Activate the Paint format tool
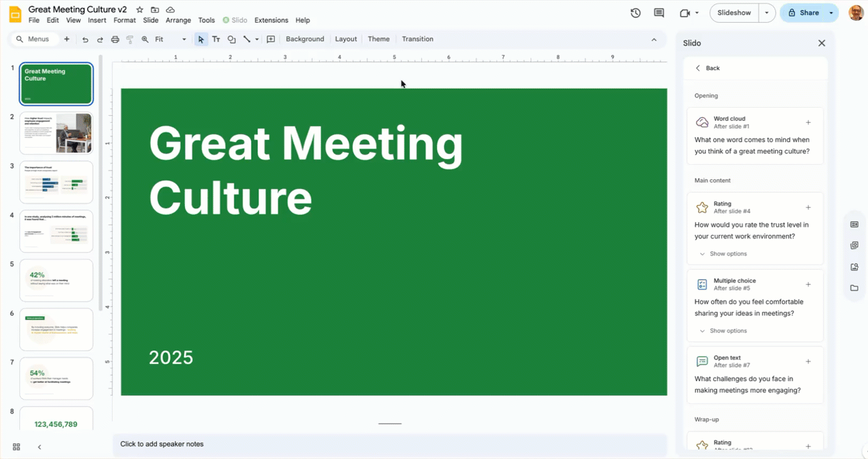Screen dimensions: 868x459 [x=130, y=39]
